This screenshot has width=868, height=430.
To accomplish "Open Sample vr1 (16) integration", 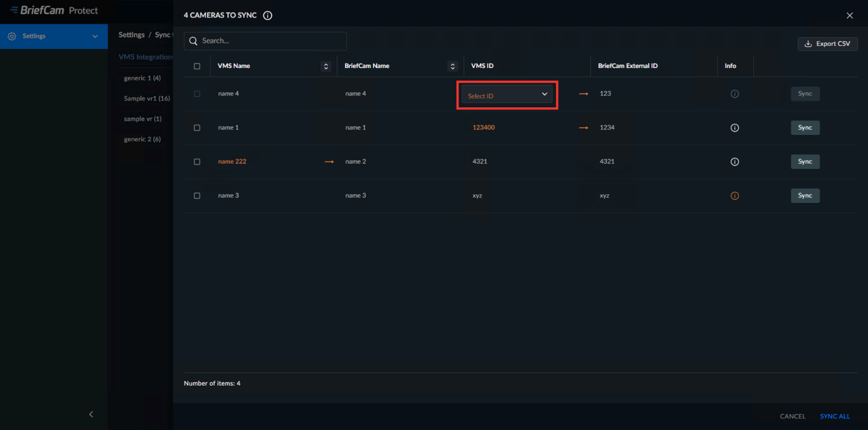I will (147, 99).
